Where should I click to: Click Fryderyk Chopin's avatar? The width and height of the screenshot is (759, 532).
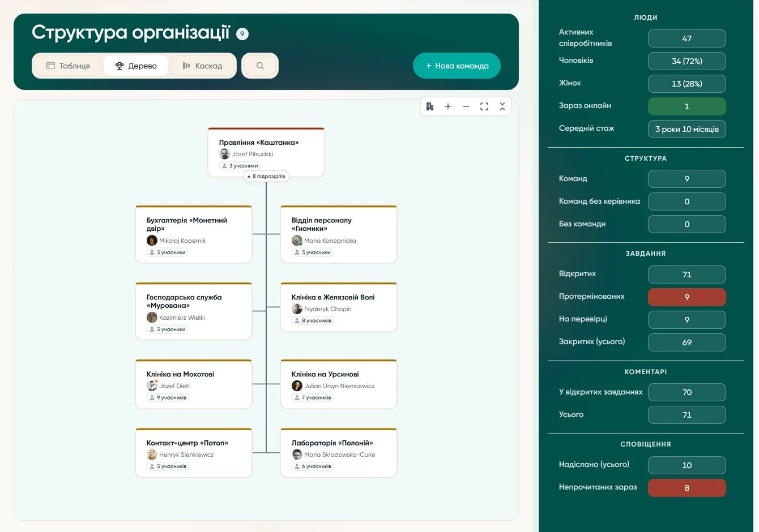pyautogui.click(x=297, y=309)
